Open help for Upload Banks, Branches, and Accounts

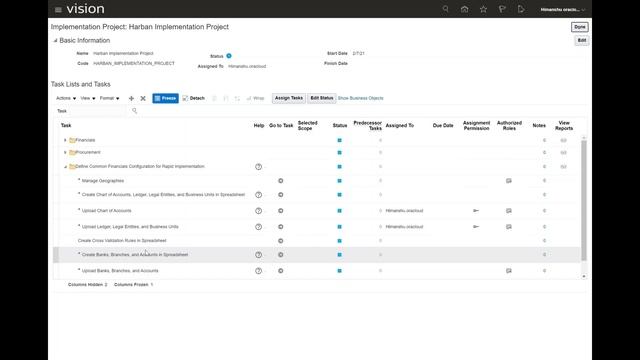(258, 271)
